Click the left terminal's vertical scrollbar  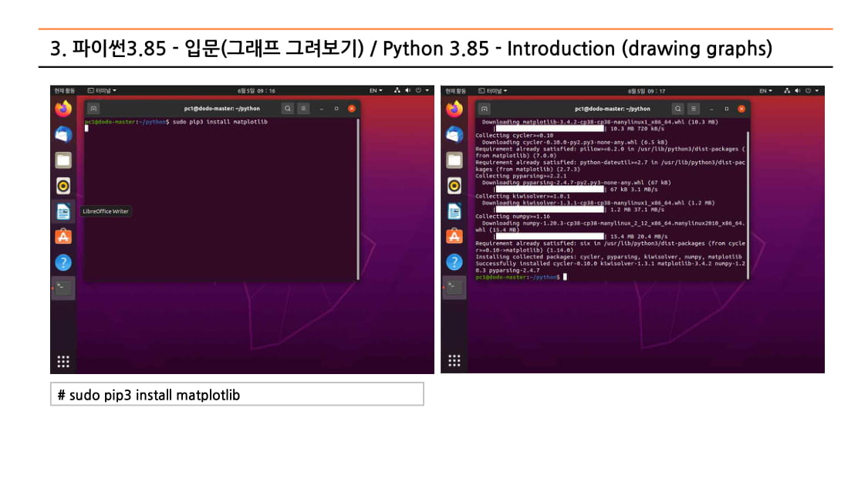tap(358, 199)
